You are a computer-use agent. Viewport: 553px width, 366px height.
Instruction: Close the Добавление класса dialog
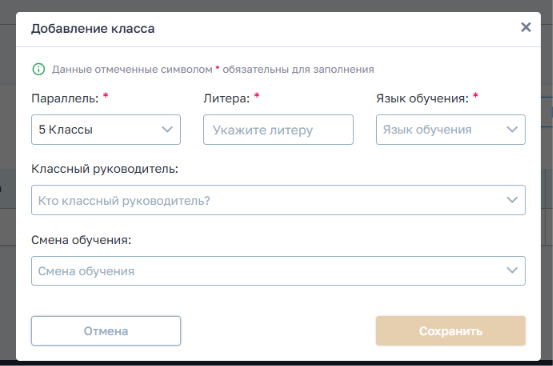(x=525, y=27)
